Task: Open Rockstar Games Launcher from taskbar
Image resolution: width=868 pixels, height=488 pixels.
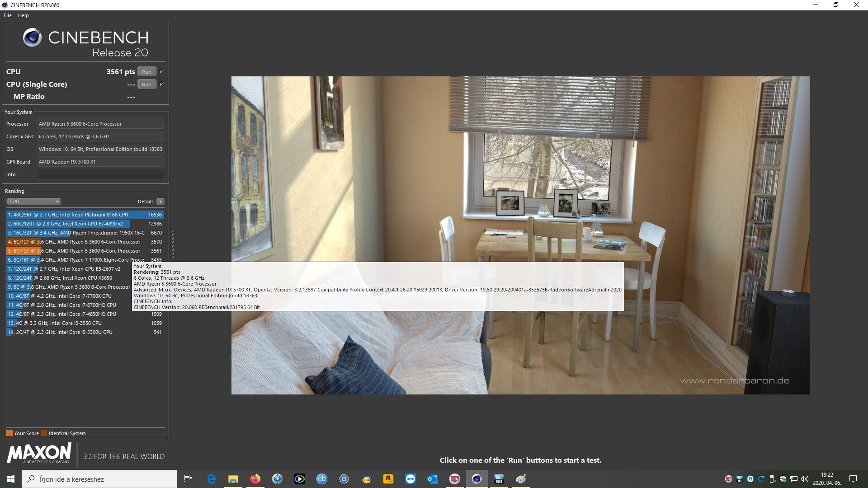Action: (388, 479)
